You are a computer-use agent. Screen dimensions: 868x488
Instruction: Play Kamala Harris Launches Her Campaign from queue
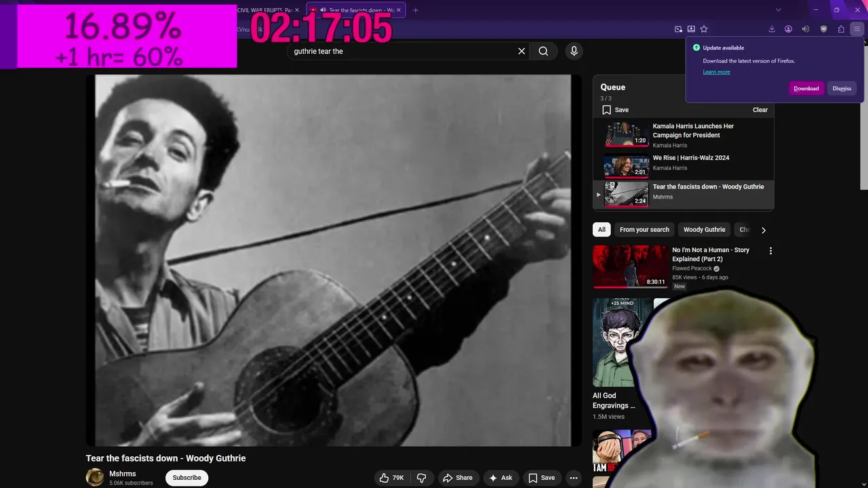click(683, 135)
